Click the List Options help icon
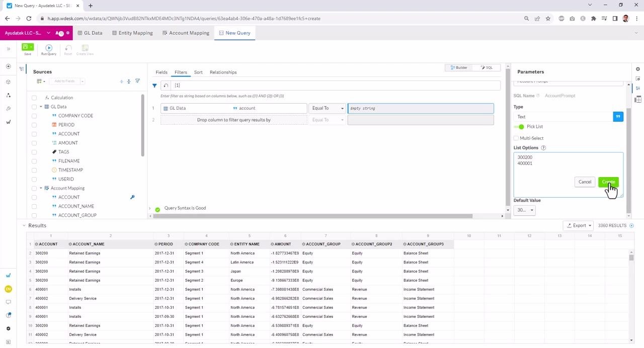The height and width of the screenshot is (348, 644). pos(543,148)
